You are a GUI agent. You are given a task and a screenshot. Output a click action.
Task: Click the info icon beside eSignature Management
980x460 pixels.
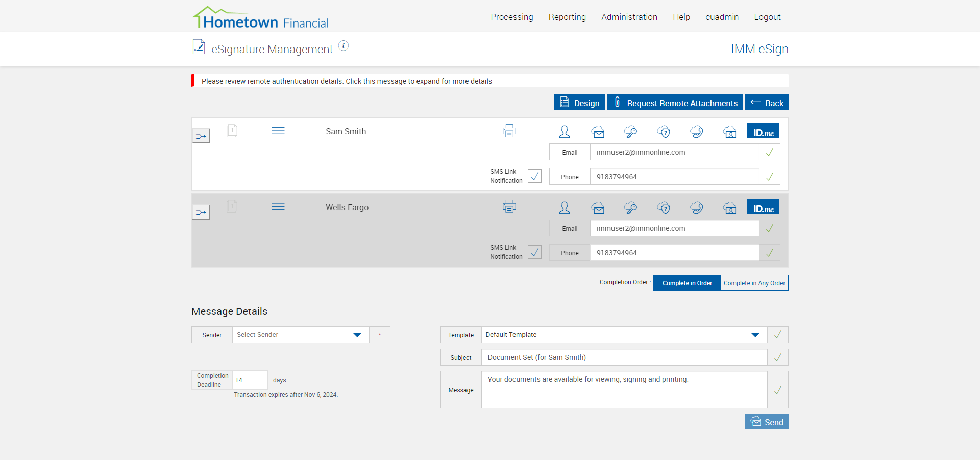(344, 46)
